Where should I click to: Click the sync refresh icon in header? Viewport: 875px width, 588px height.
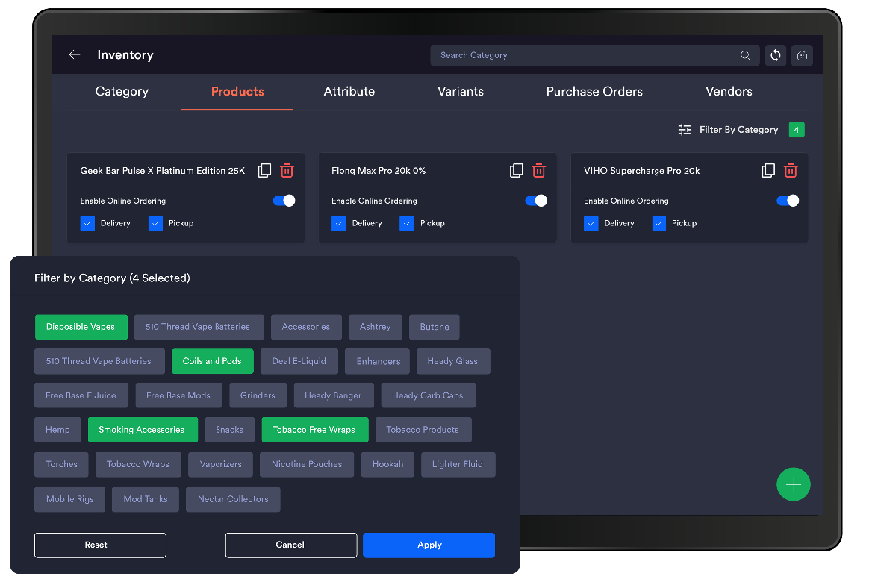click(776, 55)
